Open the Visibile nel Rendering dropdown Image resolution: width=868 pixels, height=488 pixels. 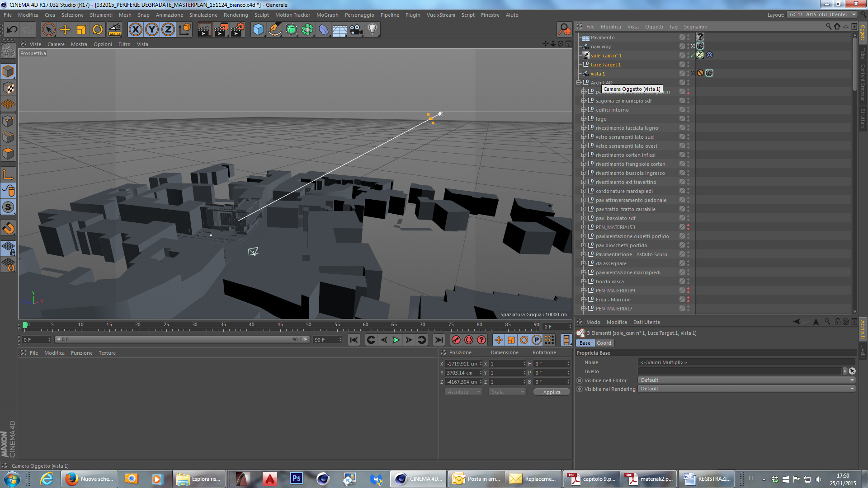coord(746,389)
